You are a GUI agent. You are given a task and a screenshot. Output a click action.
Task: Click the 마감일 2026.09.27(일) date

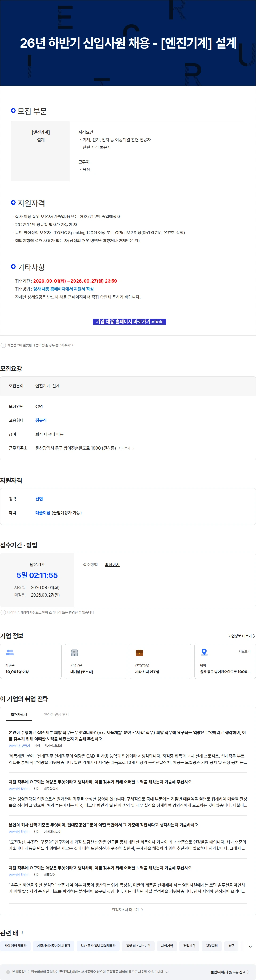pyautogui.click(x=45, y=595)
